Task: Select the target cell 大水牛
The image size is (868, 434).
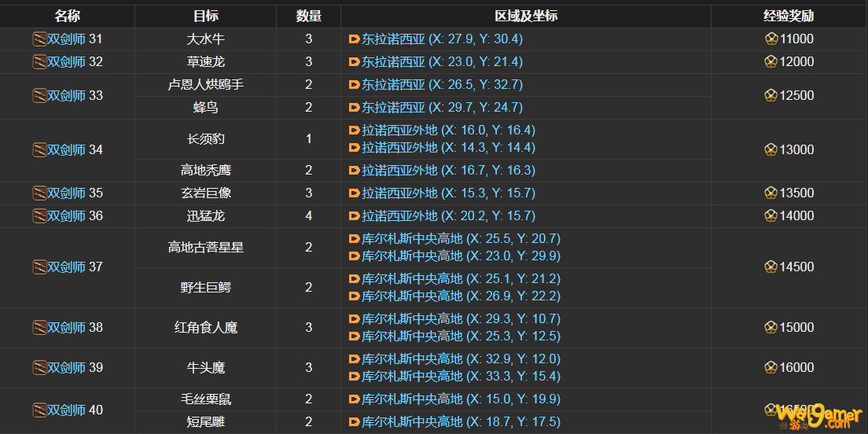Action: pos(205,39)
